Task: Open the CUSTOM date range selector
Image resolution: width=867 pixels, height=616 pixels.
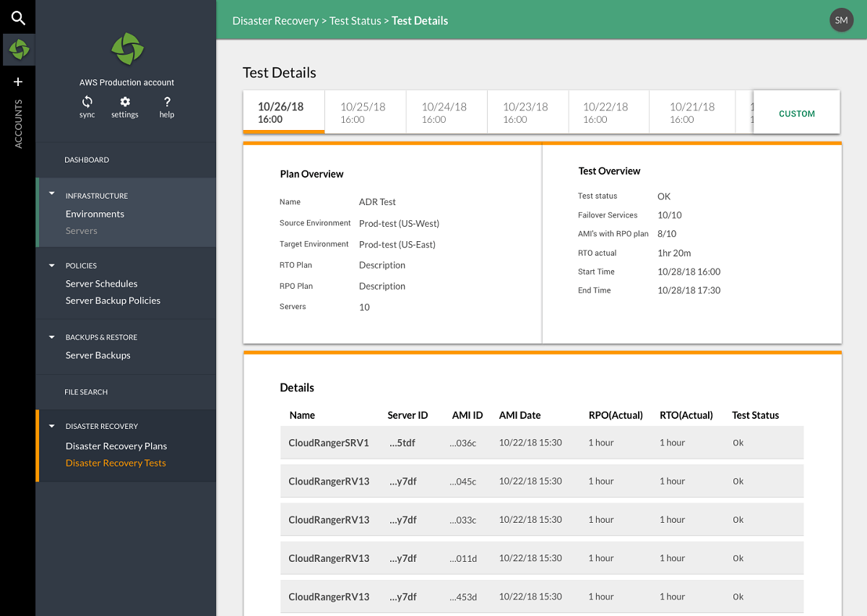Action: (x=796, y=113)
